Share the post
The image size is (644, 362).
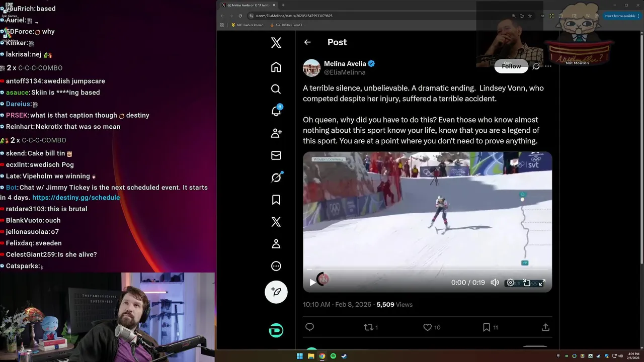coord(545,327)
